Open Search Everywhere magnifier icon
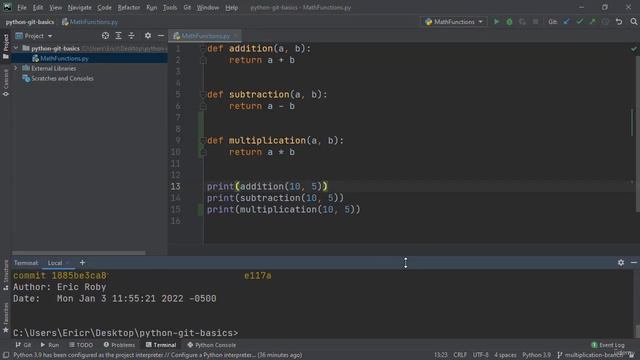Screen dimensions: 640x360 tap(633, 22)
